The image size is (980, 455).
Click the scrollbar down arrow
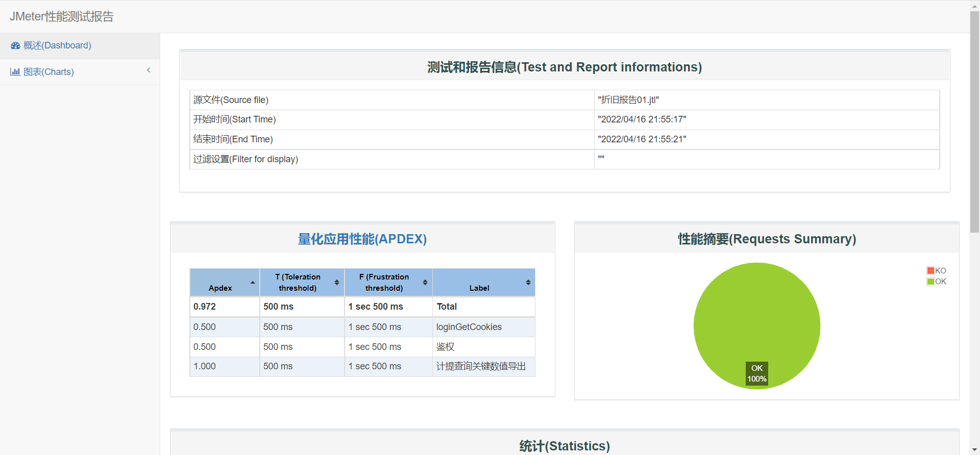click(974, 450)
